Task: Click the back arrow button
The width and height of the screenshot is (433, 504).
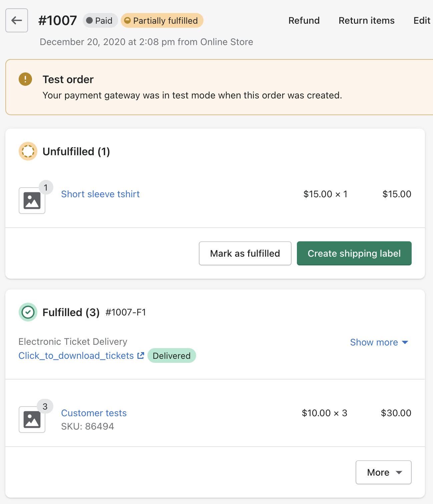Action: tap(17, 21)
